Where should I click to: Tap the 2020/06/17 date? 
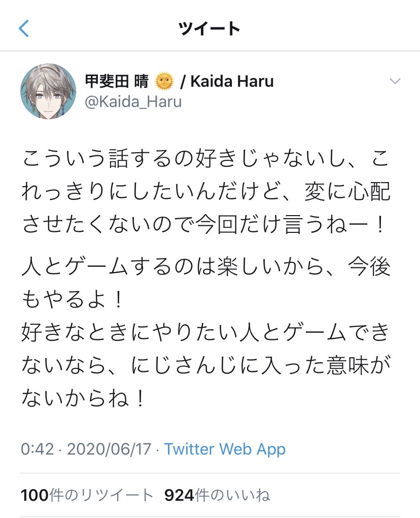point(109,450)
